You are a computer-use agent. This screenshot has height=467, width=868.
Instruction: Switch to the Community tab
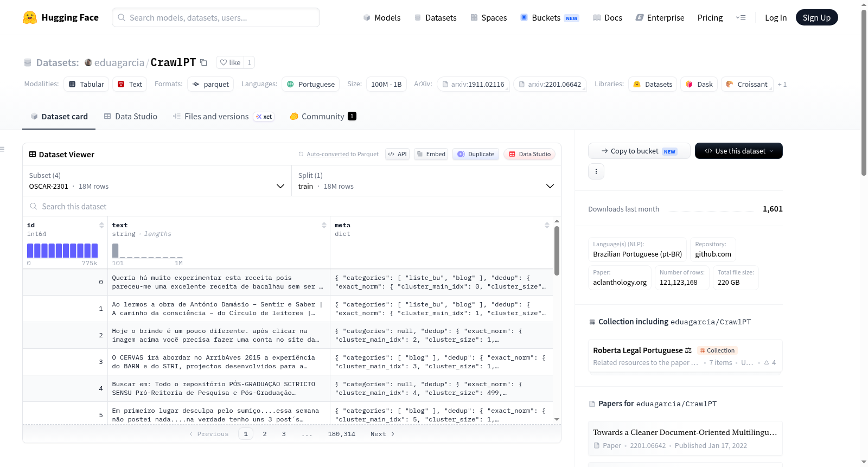[x=323, y=116]
